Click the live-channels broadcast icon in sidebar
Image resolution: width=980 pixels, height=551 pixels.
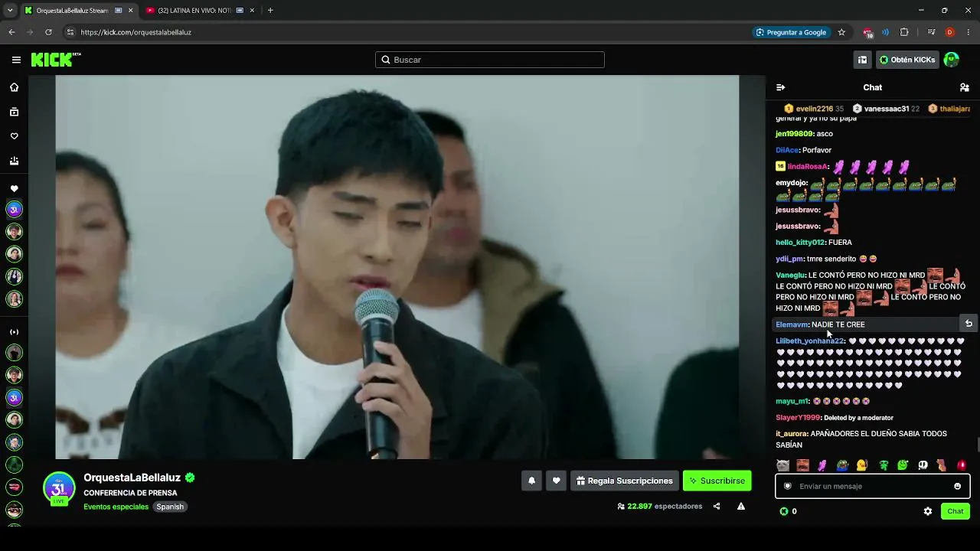point(14,332)
